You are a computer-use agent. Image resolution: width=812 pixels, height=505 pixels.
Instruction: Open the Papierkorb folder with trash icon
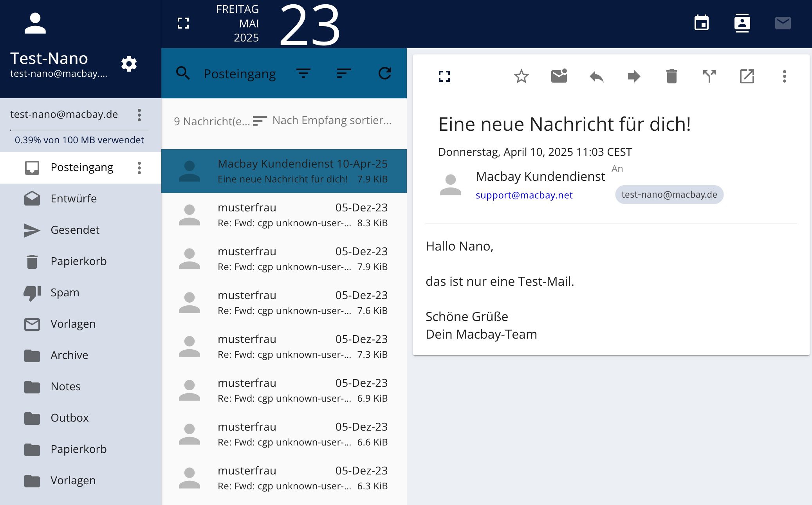(x=81, y=262)
